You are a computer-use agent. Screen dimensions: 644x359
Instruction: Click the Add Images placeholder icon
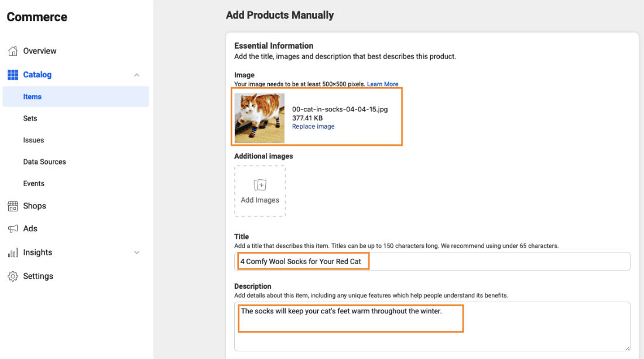pos(260,185)
